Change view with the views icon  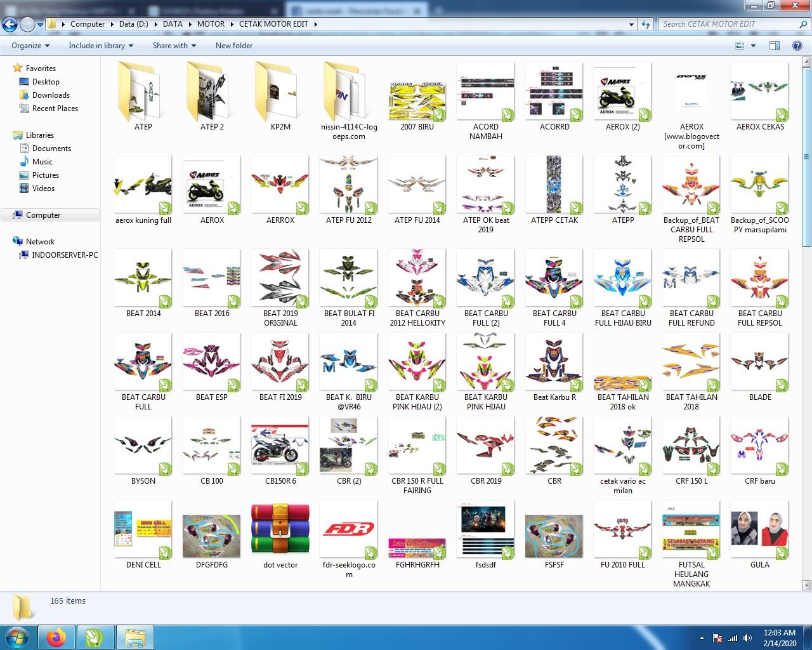(x=740, y=46)
